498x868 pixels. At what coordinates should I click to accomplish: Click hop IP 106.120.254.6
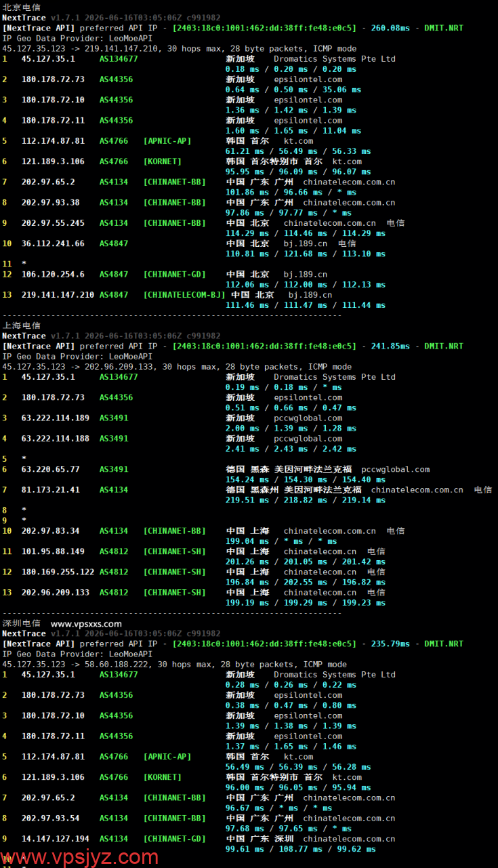click(x=53, y=274)
